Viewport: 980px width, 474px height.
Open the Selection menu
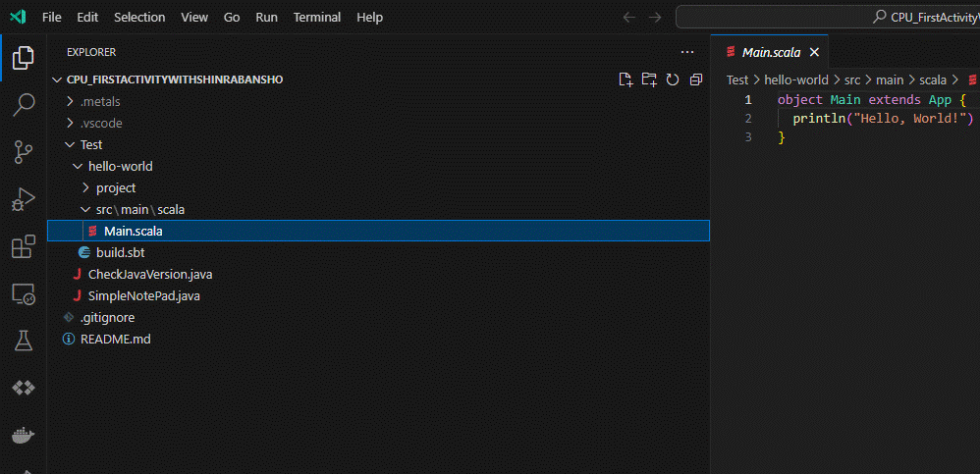tap(139, 18)
